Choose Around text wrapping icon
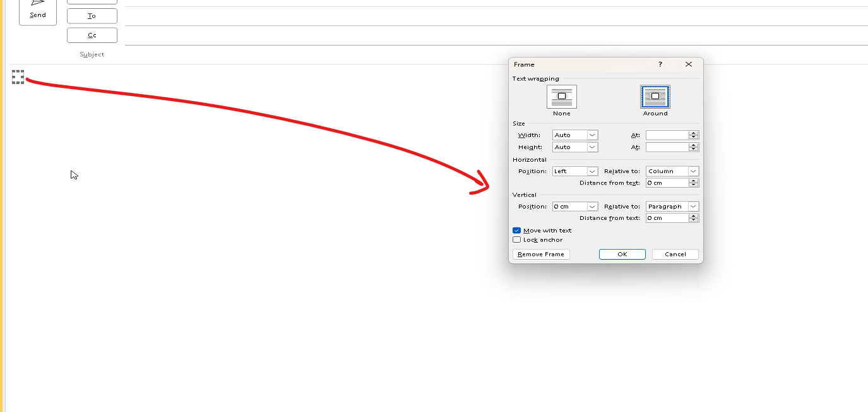Image resolution: width=868 pixels, height=412 pixels. click(655, 97)
